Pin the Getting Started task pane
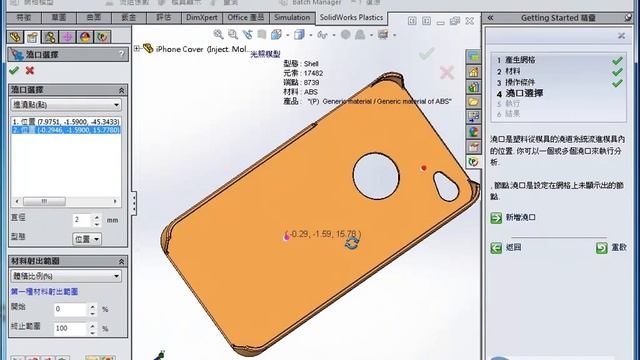Viewport: 640px width, 360px height. (628, 18)
